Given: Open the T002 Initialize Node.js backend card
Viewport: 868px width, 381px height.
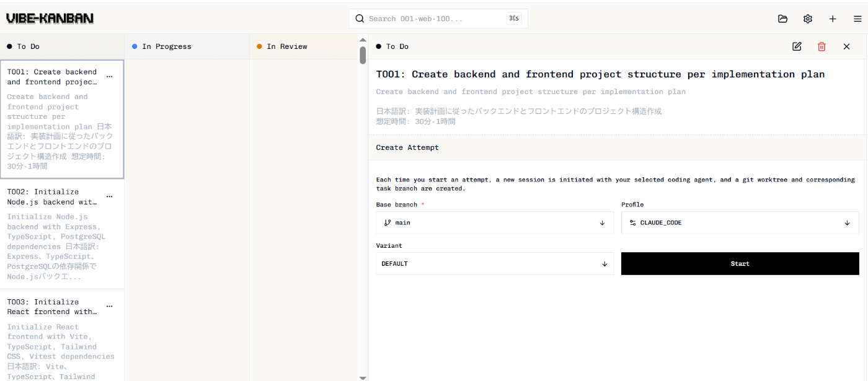Looking at the screenshot, I should pos(62,235).
